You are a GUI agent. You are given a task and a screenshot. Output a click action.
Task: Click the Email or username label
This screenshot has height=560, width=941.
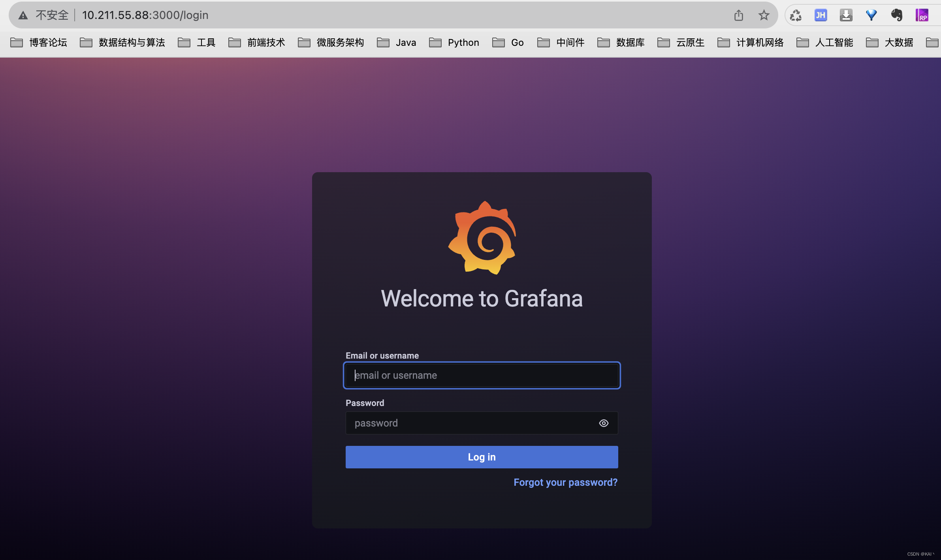(382, 355)
